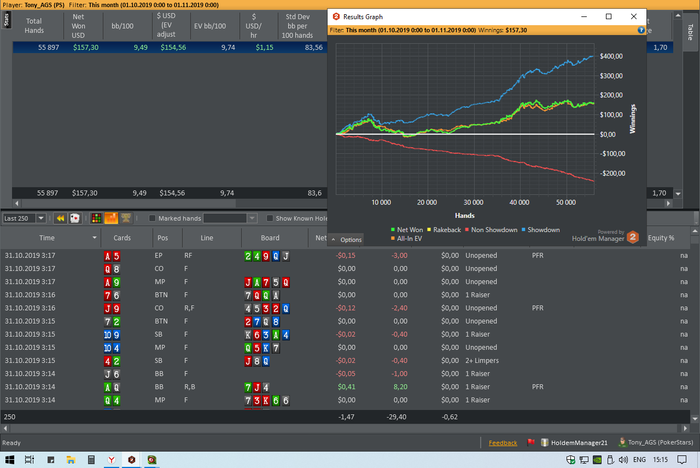Select the AQ hand row winning $0,41
Viewport: 700px width, 468px height.
[x=346, y=387]
